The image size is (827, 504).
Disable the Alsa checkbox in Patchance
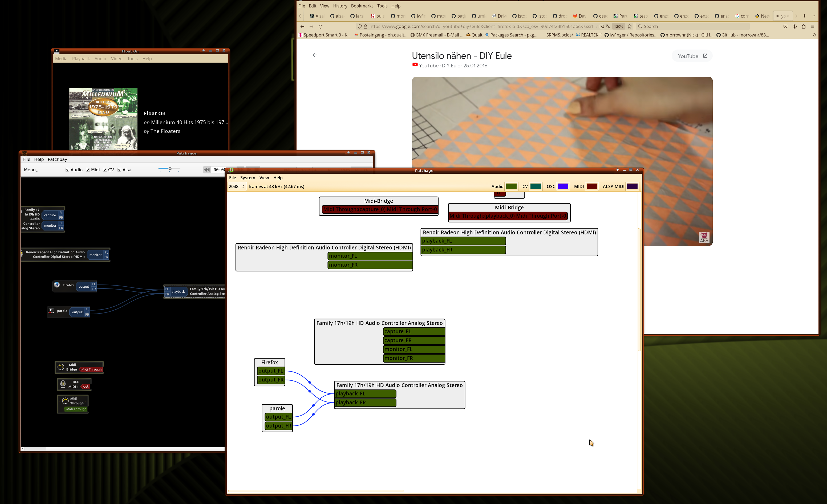tap(119, 170)
